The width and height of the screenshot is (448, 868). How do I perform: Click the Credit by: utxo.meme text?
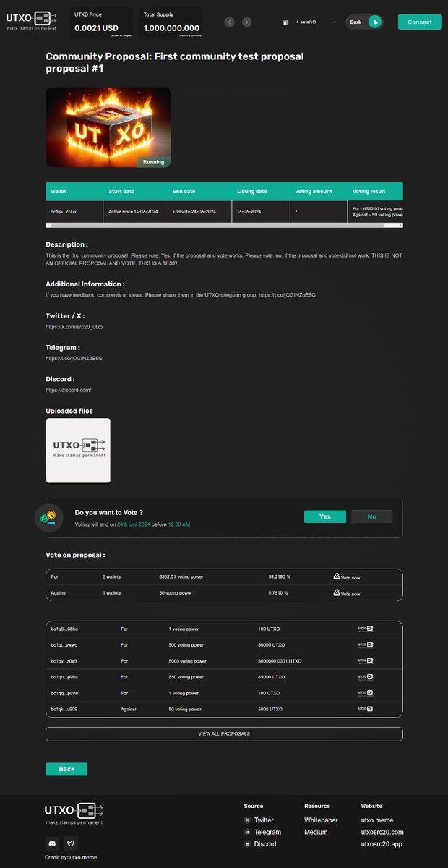pyautogui.click(x=71, y=857)
